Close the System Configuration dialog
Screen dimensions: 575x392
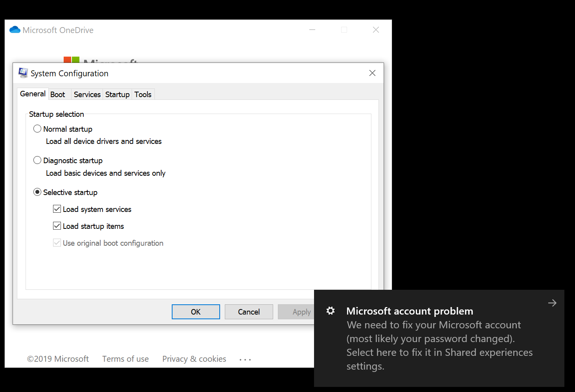tap(372, 73)
